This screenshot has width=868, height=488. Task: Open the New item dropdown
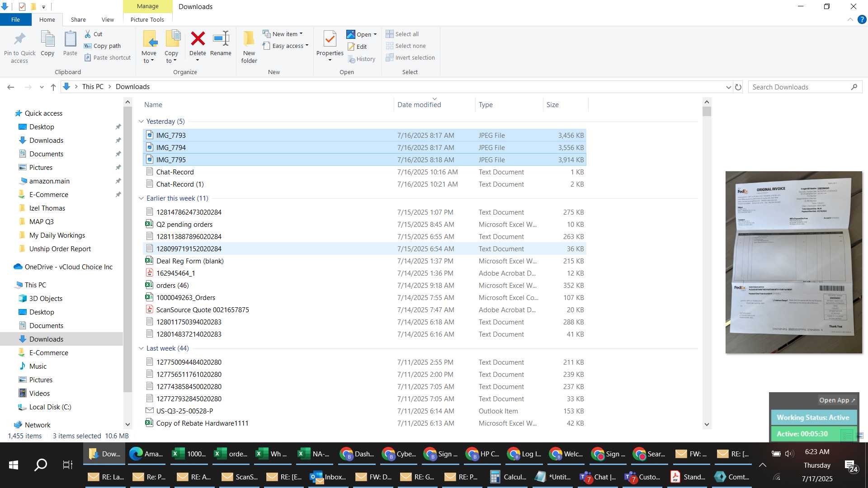(283, 34)
